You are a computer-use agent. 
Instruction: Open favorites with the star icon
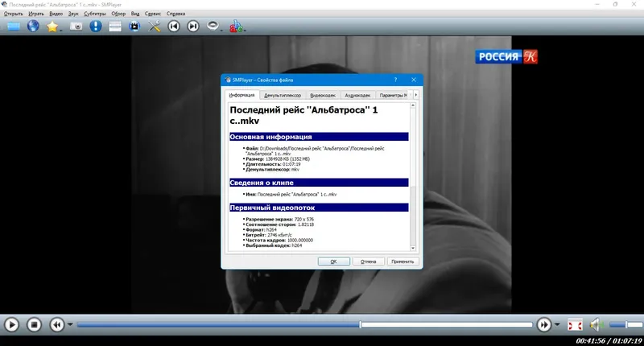point(52,27)
